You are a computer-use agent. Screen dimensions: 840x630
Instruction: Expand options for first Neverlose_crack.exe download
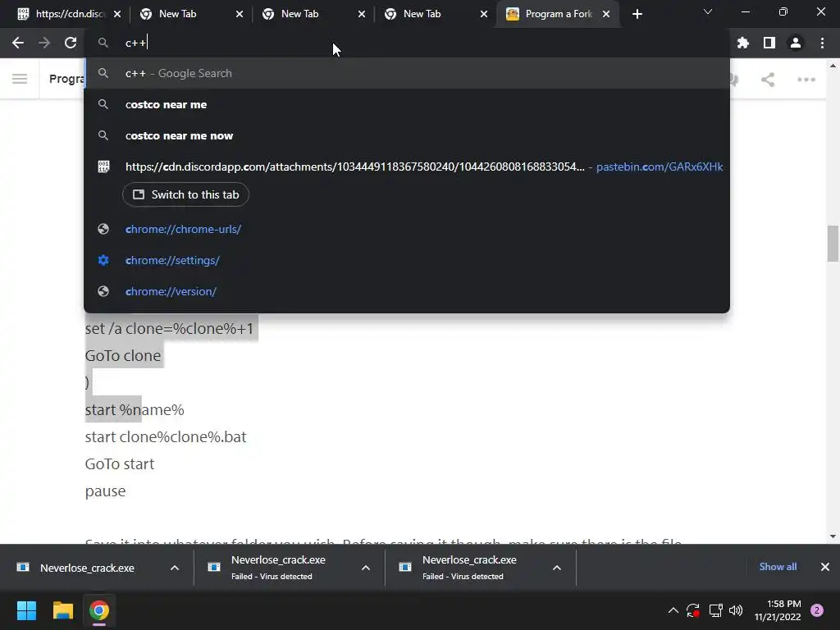175,568
